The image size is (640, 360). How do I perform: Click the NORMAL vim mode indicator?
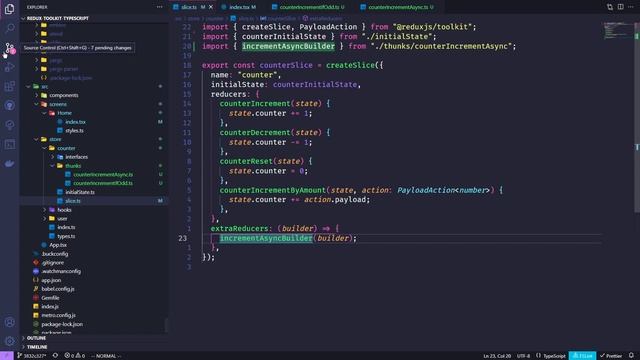106,356
